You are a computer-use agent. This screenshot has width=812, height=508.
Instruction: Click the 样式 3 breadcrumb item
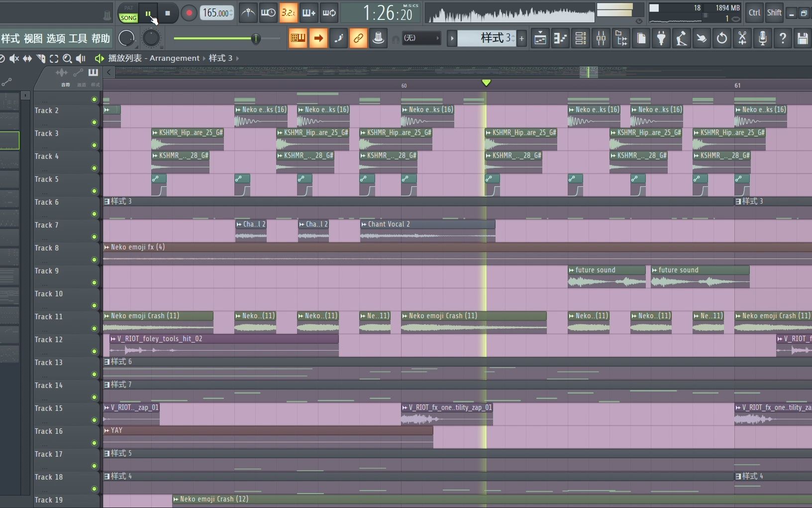click(220, 58)
